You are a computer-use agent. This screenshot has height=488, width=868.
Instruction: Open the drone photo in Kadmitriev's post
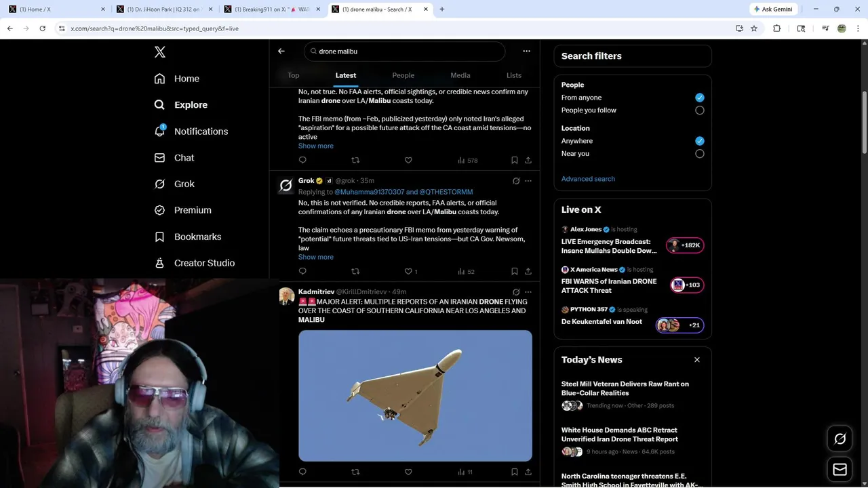click(x=415, y=396)
